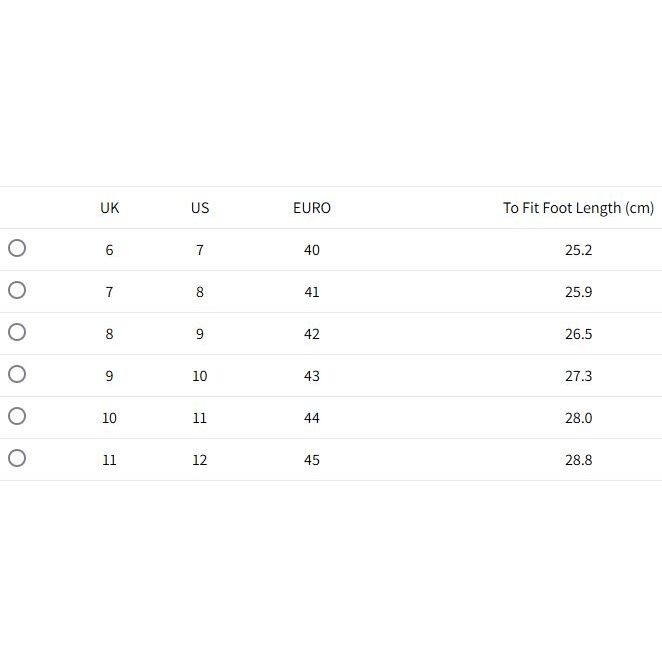This screenshot has height=662, width=662.
Task: Click the EURO column header
Action: coord(312,208)
